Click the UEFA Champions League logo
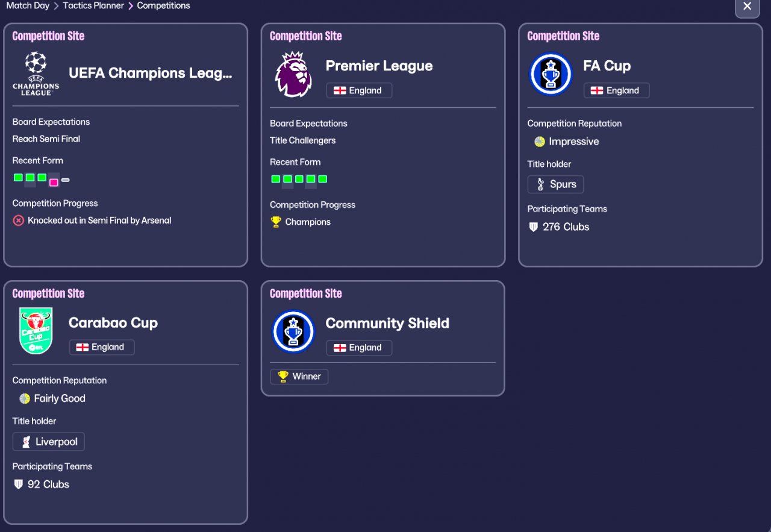 (x=36, y=74)
